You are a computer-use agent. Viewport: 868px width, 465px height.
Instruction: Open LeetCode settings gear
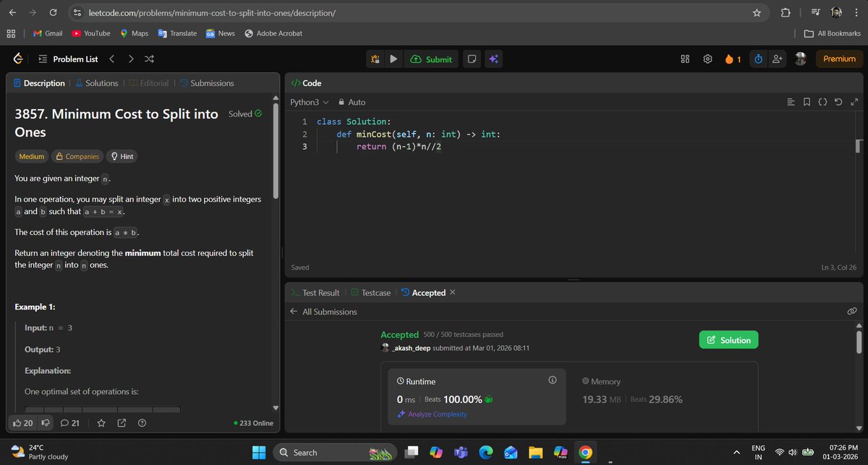point(708,59)
